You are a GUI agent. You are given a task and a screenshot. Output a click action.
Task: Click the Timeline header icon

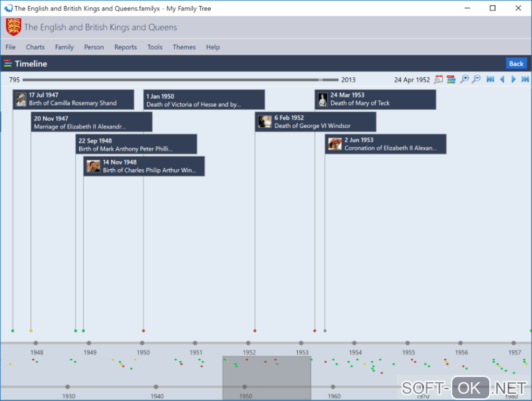pyautogui.click(x=8, y=64)
